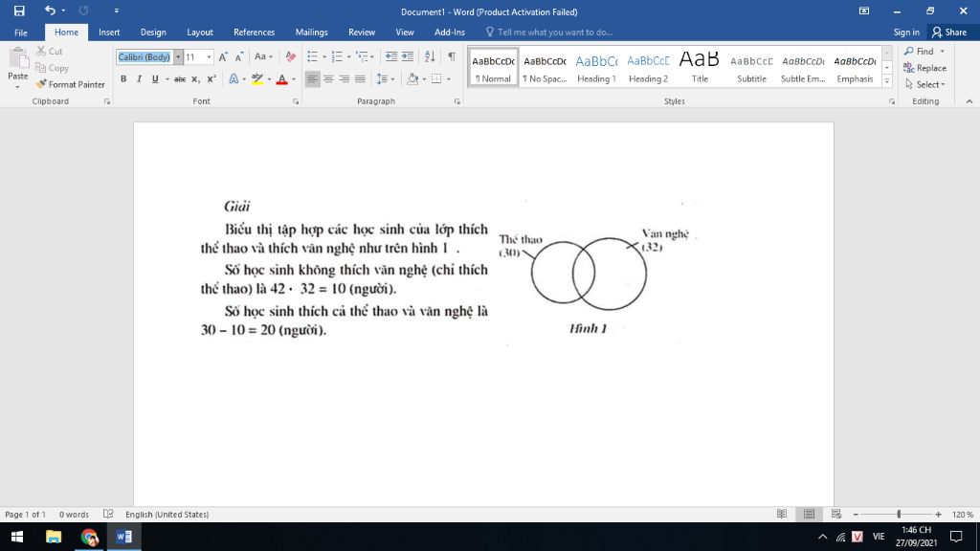
Task: Align text to the left
Action: coord(313,78)
